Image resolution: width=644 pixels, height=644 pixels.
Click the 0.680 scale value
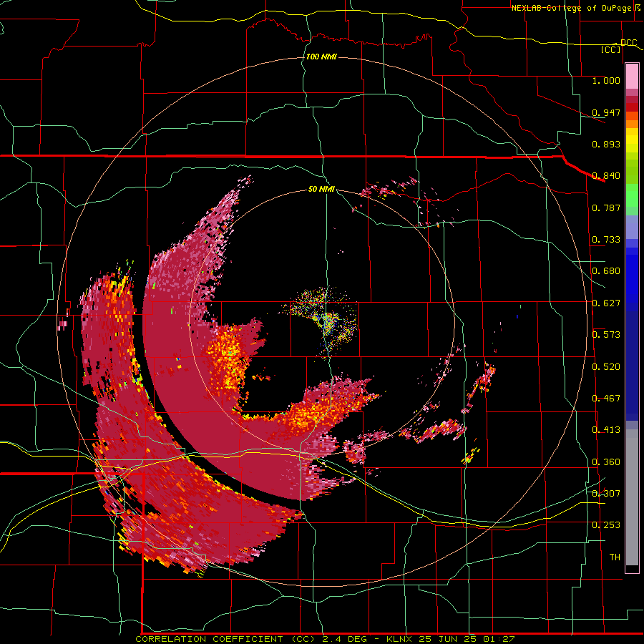click(606, 271)
